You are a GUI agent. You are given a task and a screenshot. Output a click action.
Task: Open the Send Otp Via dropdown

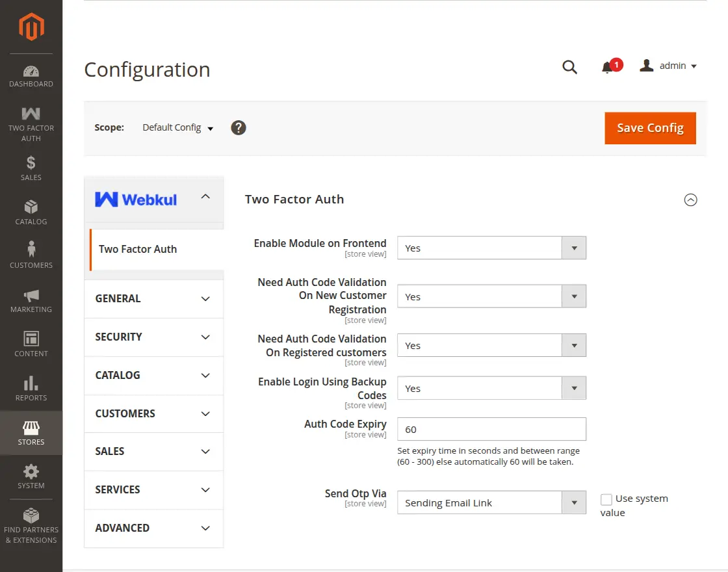[491, 502]
